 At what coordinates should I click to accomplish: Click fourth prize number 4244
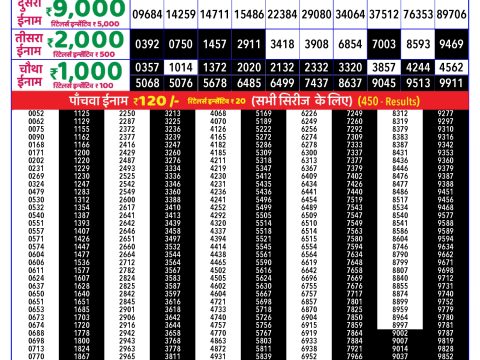[x=418, y=68]
